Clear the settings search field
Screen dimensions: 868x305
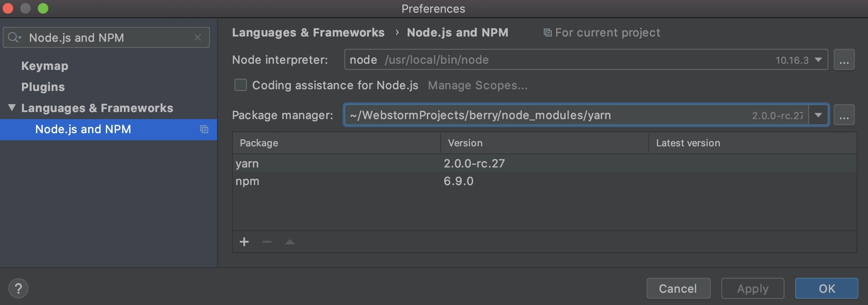tap(198, 38)
